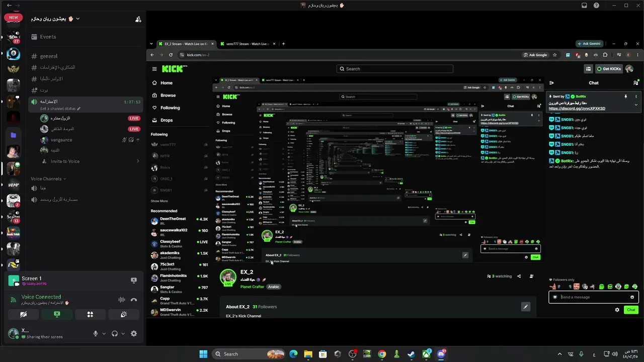The width and height of the screenshot is (644, 362).
Task: Click the Get KICKs button beside the avatar
Action: [609, 69]
